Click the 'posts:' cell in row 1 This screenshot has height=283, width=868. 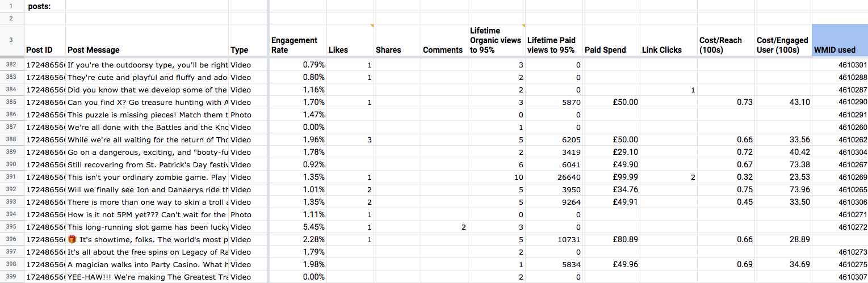[45, 6]
